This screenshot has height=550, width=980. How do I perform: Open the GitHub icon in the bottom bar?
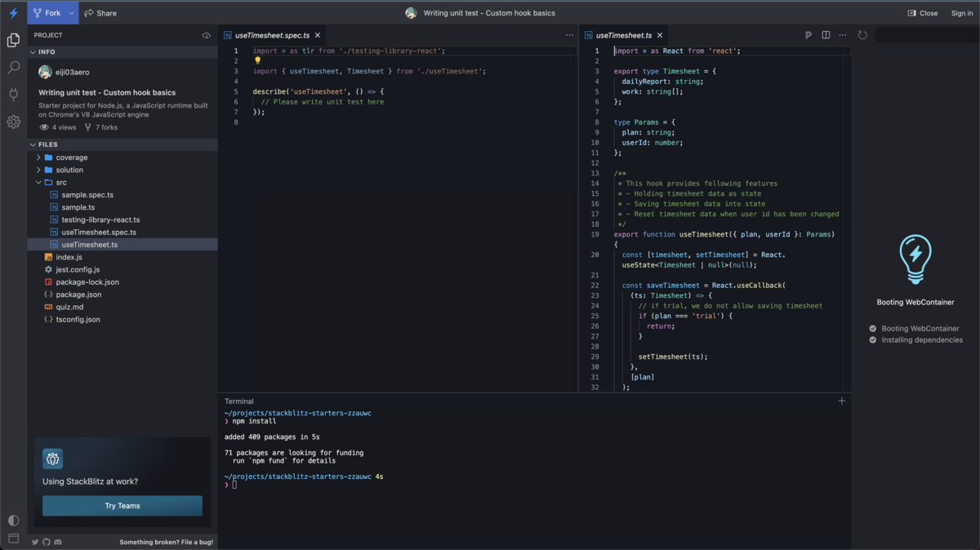pos(46,541)
